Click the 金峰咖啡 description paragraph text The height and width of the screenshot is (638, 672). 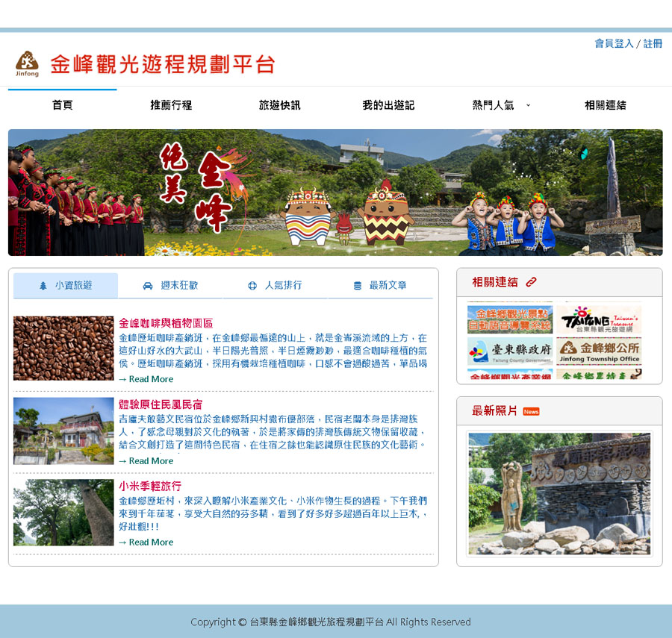coord(273,351)
